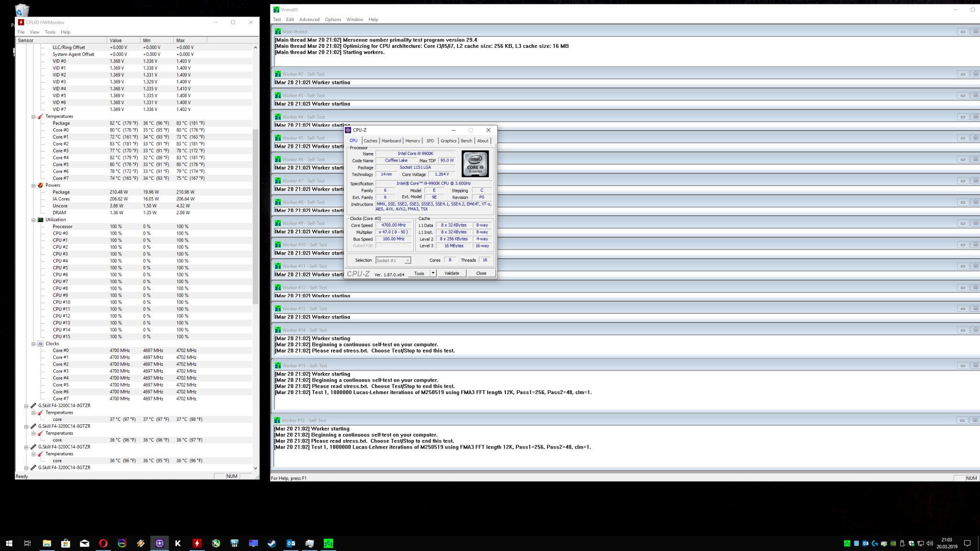The height and width of the screenshot is (551, 980).
Task: Open Steam from the taskbar
Action: tap(272, 543)
